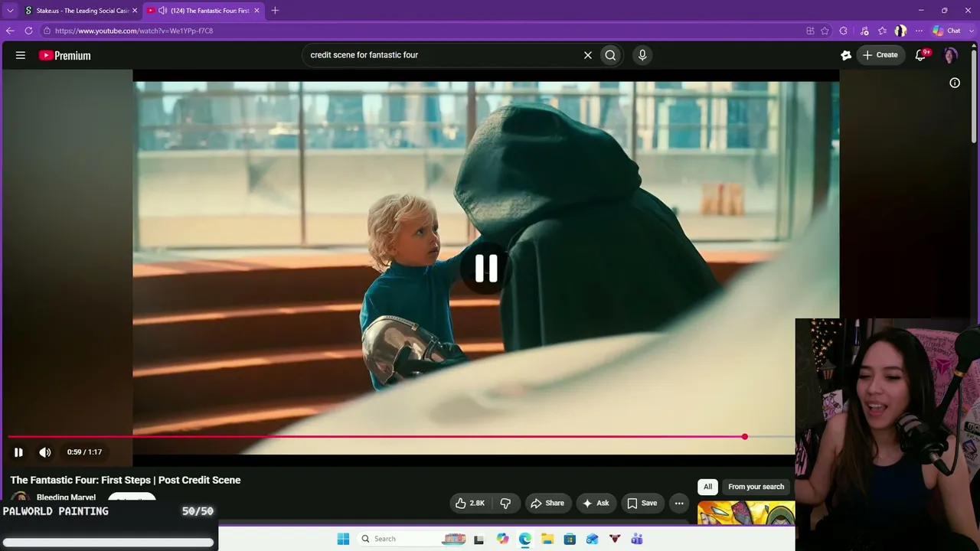View site information lock icon
Image resolution: width=980 pixels, height=551 pixels.
point(47,31)
